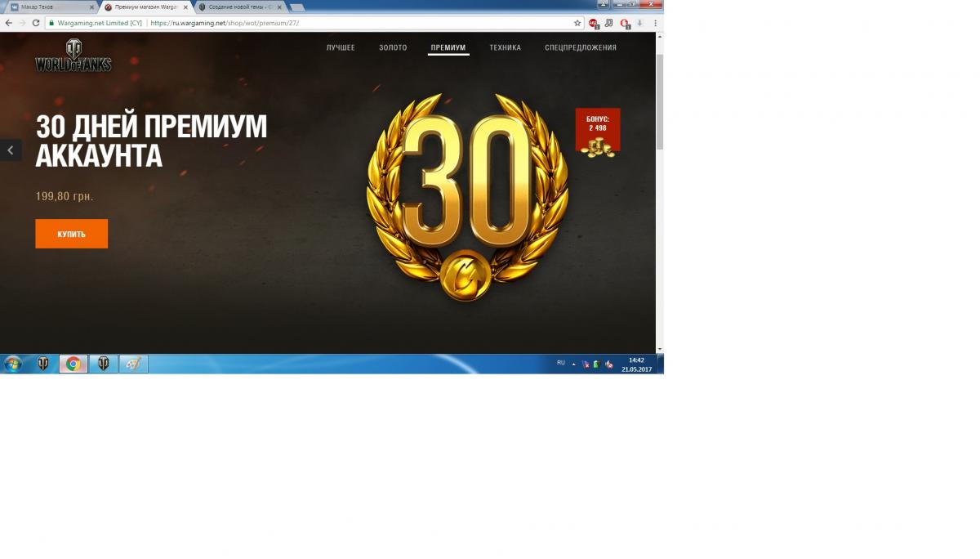Switch to Chrome in the taskbar
The height and width of the screenshot is (559, 980).
tap(73, 364)
